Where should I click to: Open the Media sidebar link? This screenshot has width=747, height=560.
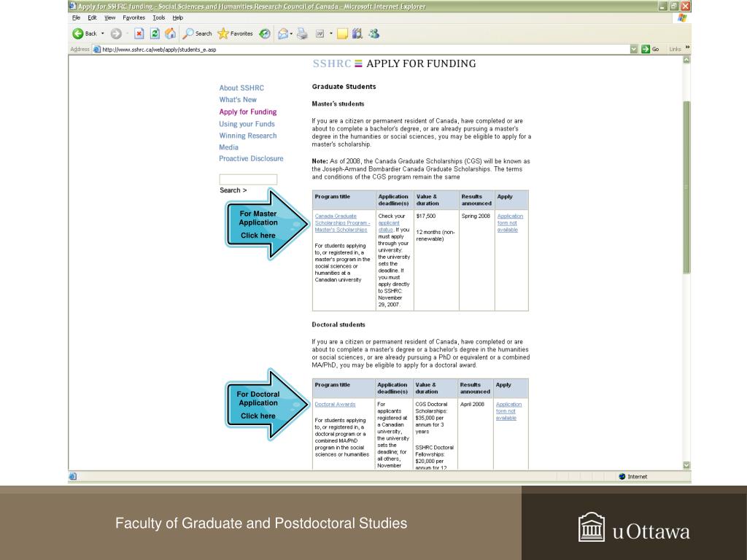pyautogui.click(x=228, y=147)
